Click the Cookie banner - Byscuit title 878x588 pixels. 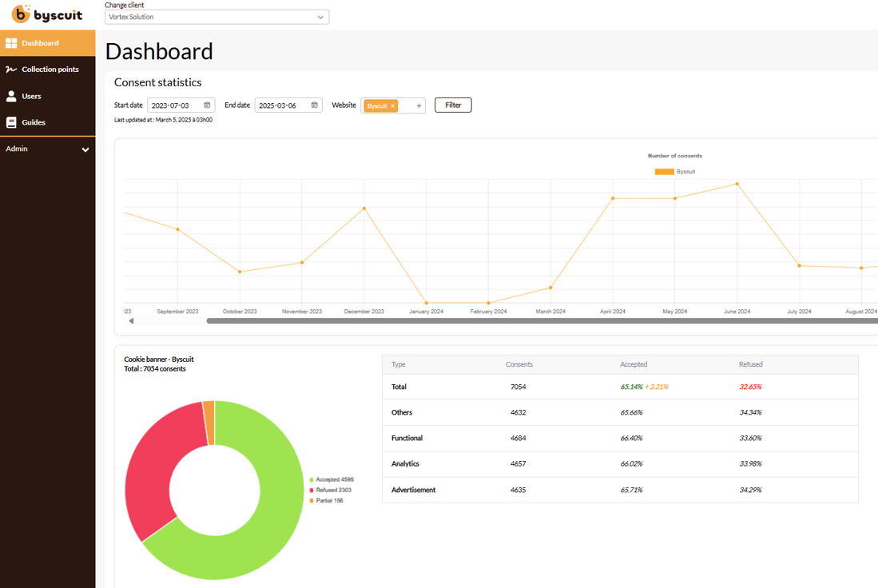(x=158, y=359)
